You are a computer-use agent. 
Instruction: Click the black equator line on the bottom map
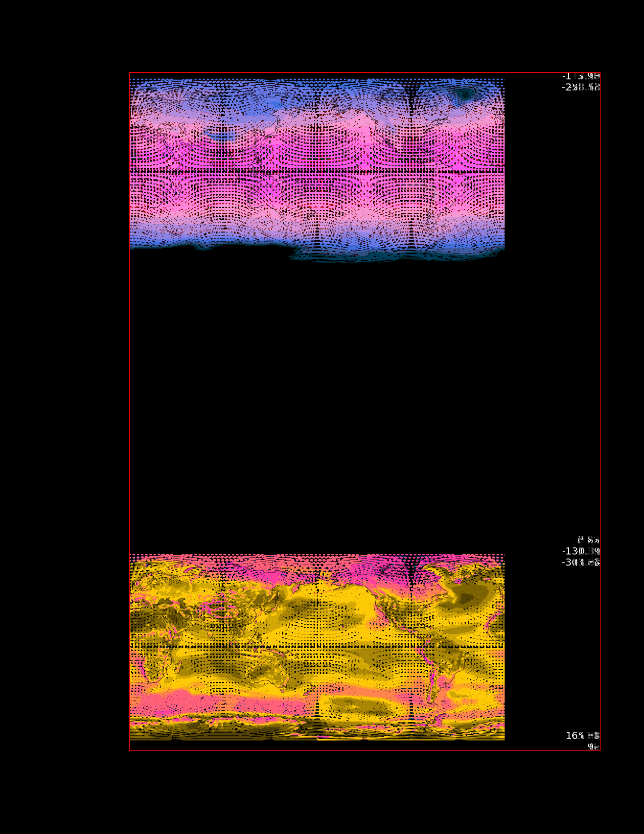317,646
